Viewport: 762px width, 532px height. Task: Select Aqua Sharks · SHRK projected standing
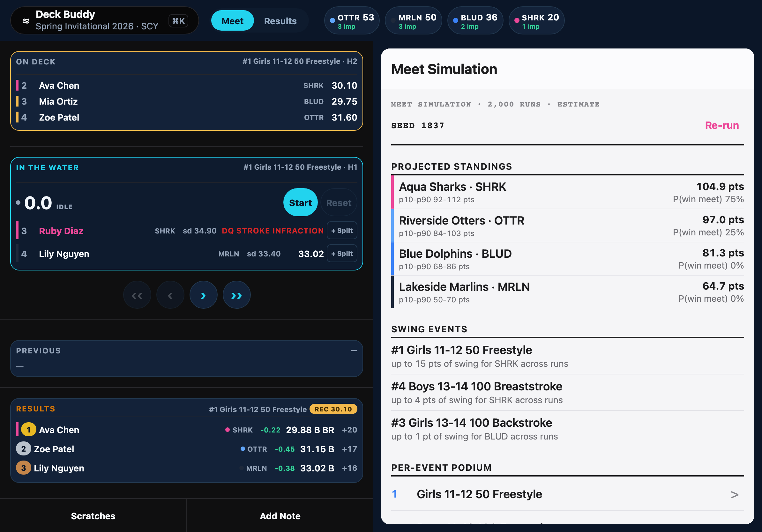click(568, 192)
